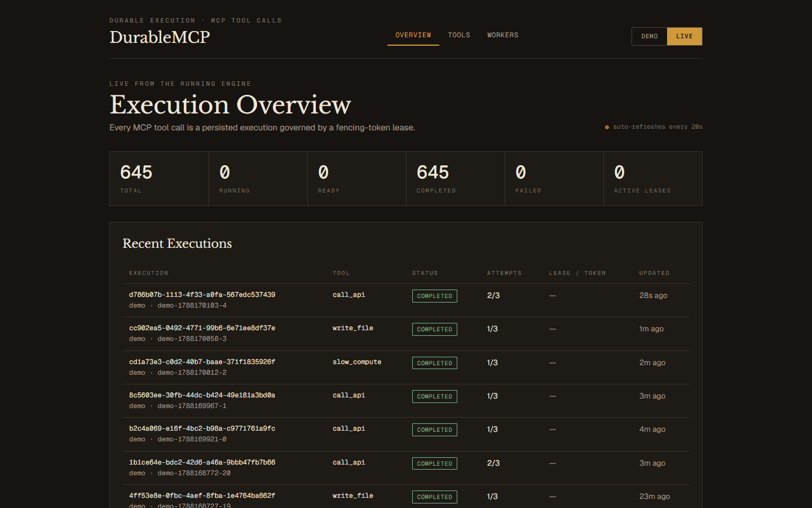Click the 28s ago timestamp
The image size is (812, 508).
click(x=653, y=295)
